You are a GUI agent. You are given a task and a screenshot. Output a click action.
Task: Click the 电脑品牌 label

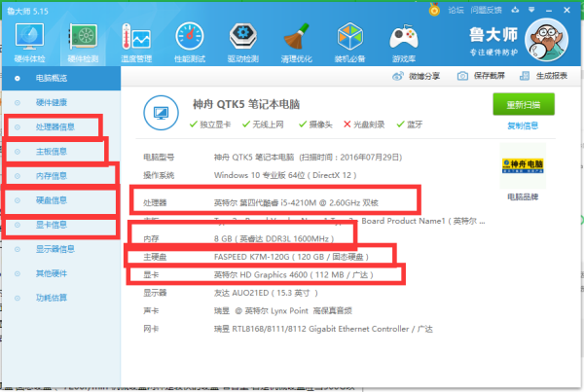523,196
